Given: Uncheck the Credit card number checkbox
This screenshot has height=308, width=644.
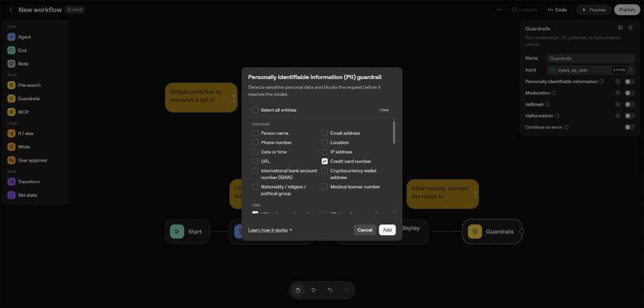Looking at the screenshot, I should coord(325,162).
